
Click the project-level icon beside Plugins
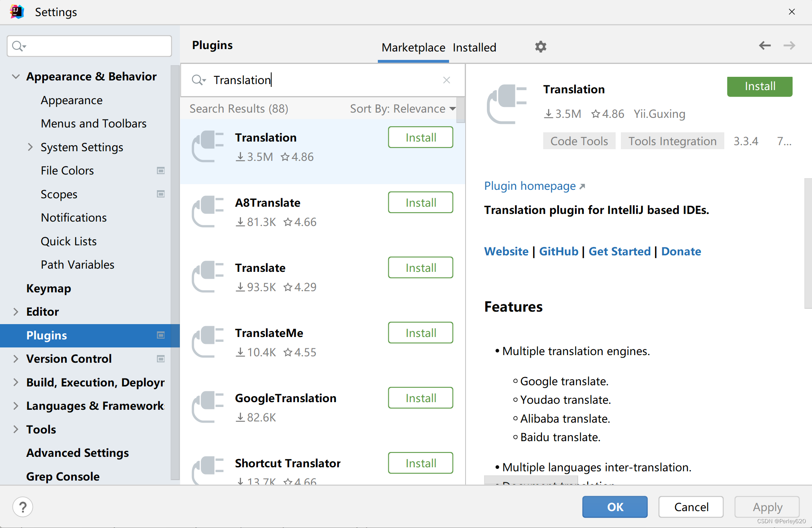(161, 335)
